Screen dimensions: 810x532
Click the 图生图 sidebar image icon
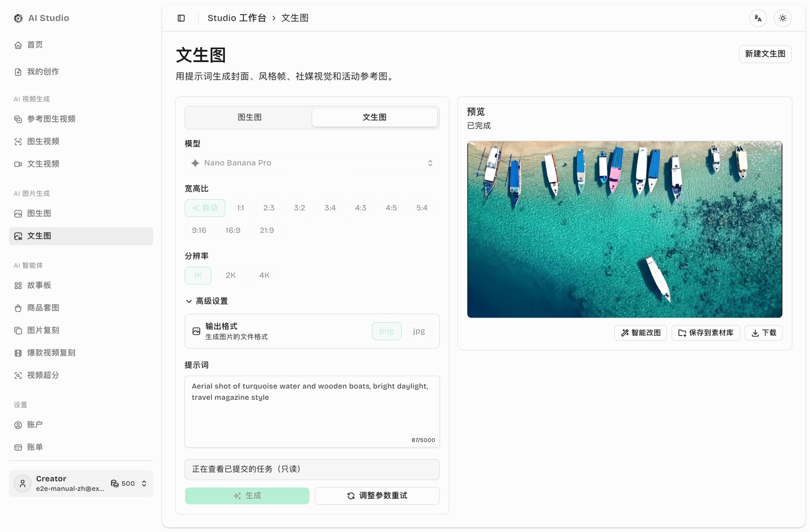pos(18,214)
